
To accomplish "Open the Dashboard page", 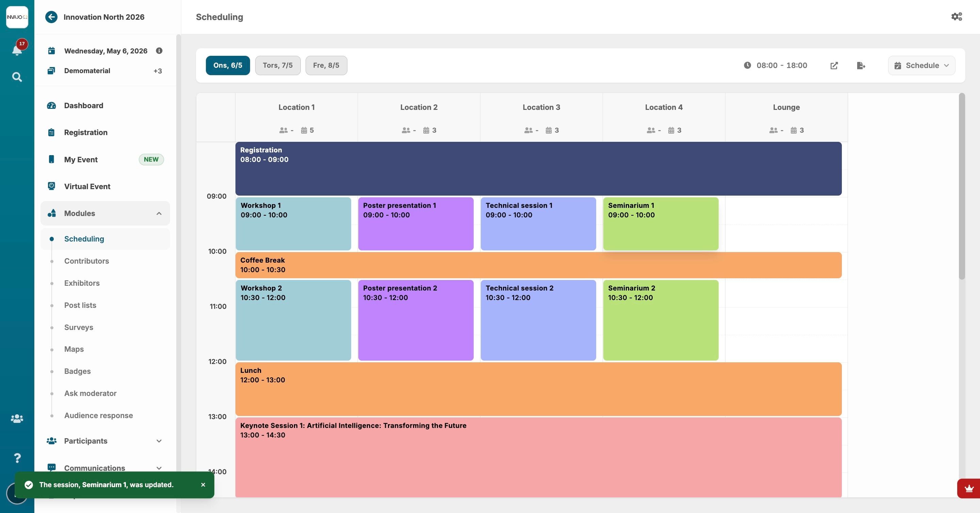I will coord(83,106).
